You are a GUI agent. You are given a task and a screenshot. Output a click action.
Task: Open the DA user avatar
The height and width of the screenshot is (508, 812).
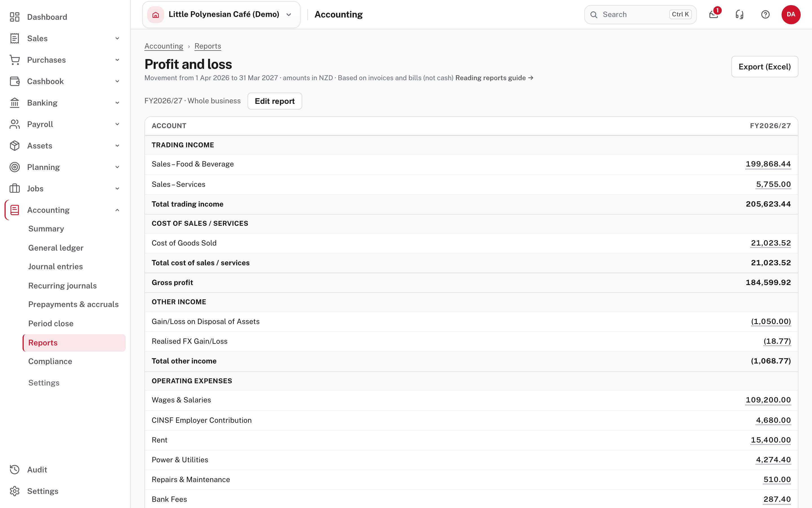pyautogui.click(x=791, y=14)
